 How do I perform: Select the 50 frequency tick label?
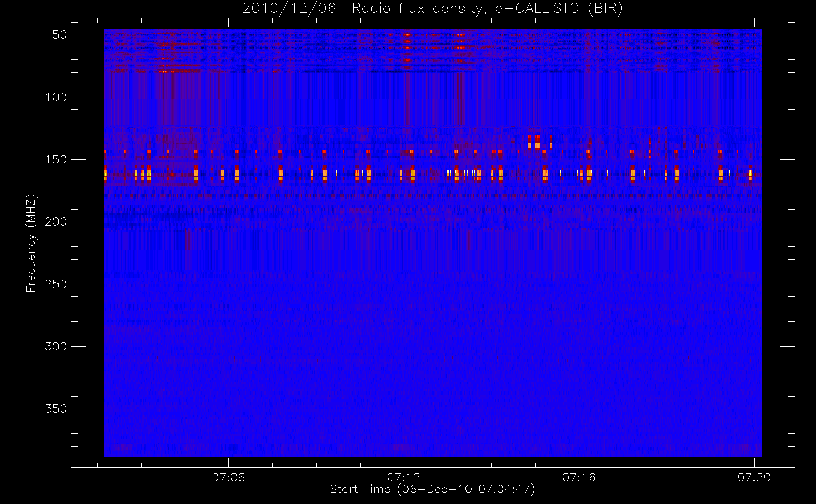click(x=60, y=35)
